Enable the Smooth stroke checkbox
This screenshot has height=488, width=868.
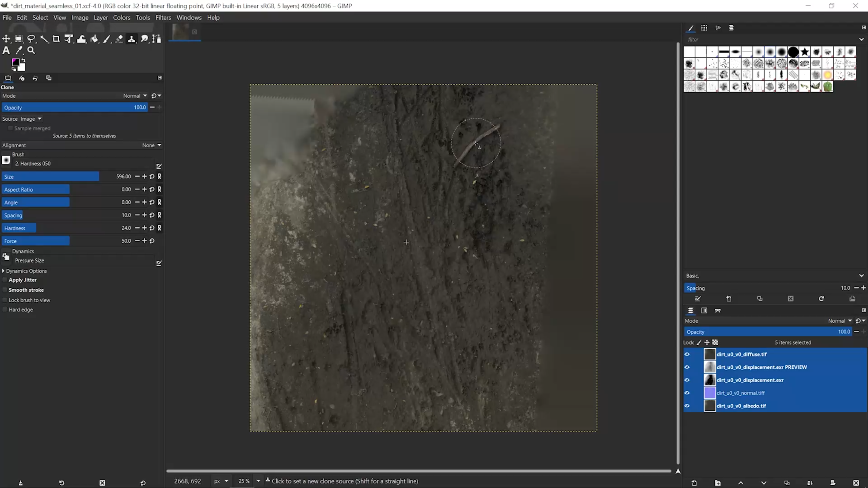click(5, 290)
